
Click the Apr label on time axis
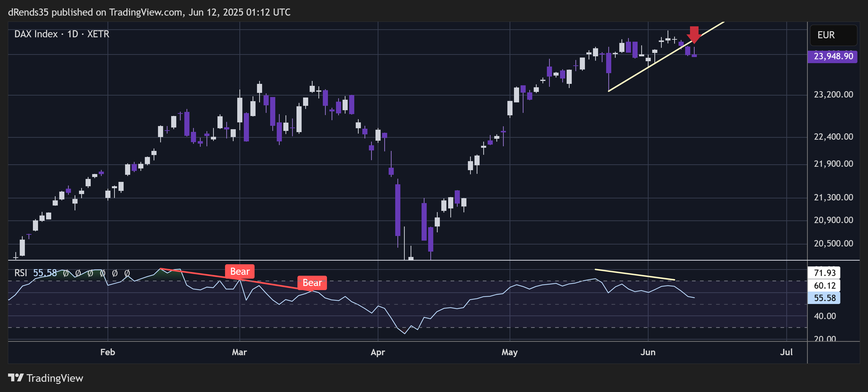click(x=378, y=352)
